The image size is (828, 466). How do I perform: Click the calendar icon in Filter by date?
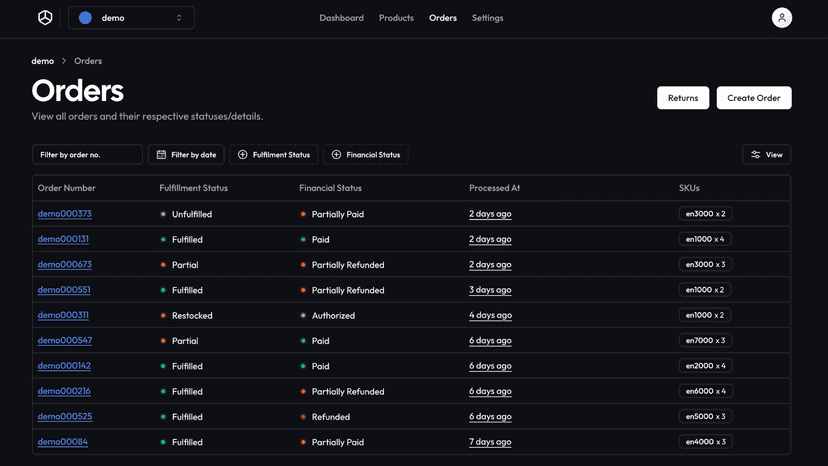(161, 155)
